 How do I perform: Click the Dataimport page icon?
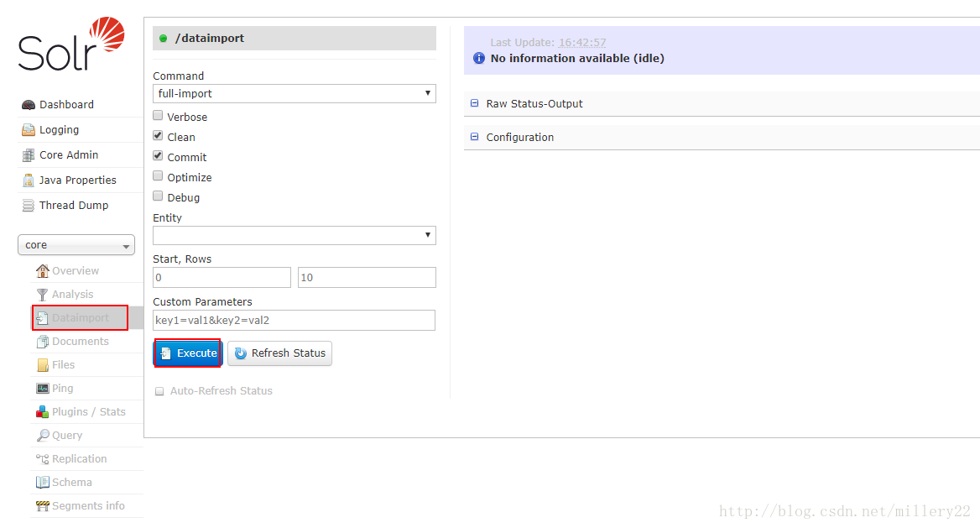[43, 318]
